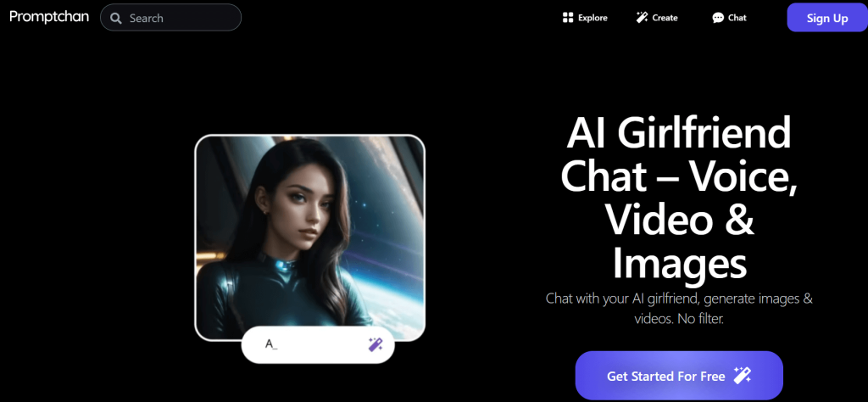The height and width of the screenshot is (402, 868).
Task: Click the Sign Up button
Action: point(827,18)
